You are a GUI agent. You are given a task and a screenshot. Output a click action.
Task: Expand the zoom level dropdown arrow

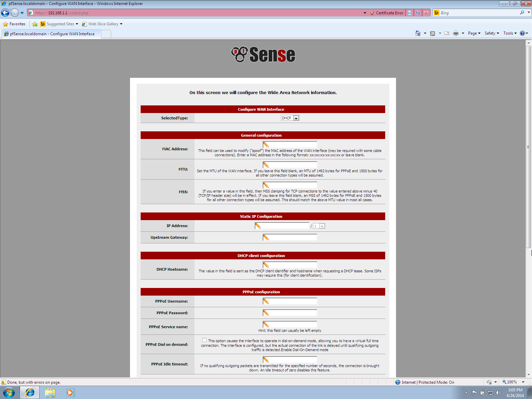[x=523, y=382]
